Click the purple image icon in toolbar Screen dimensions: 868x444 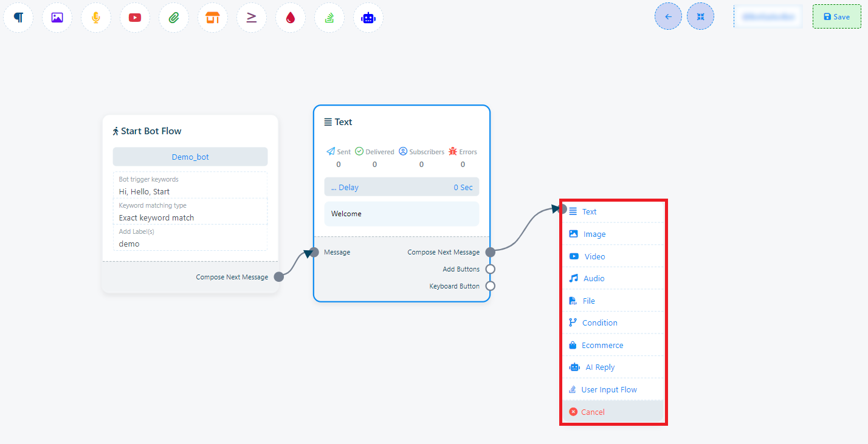(57, 18)
